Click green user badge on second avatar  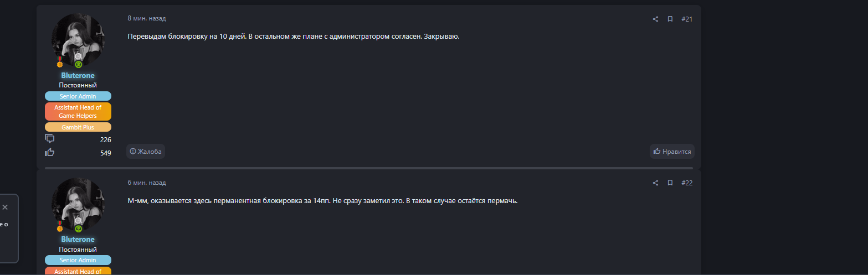(x=78, y=228)
